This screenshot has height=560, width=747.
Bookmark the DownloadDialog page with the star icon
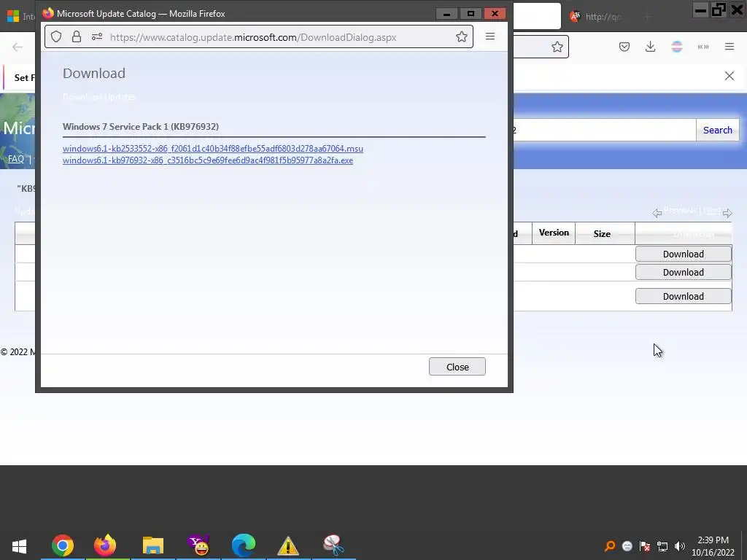tap(461, 36)
